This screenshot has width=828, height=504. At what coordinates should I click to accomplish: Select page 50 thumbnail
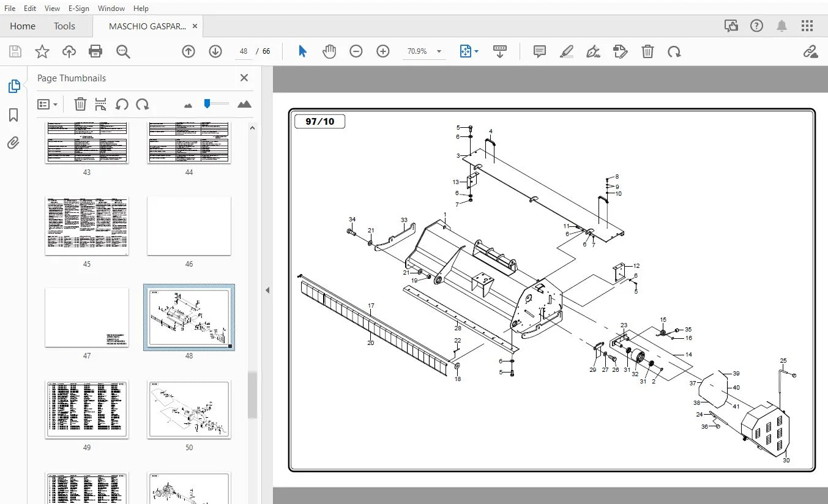[189, 409]
